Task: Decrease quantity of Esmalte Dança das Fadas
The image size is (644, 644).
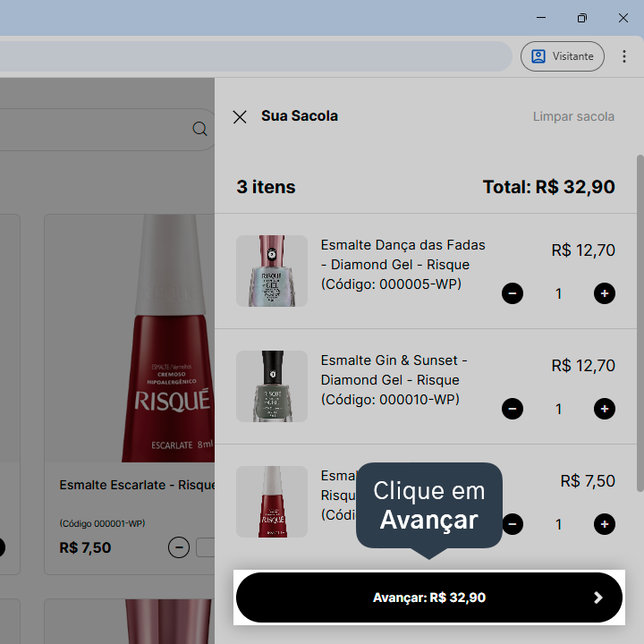Action: tap(513, 293)
